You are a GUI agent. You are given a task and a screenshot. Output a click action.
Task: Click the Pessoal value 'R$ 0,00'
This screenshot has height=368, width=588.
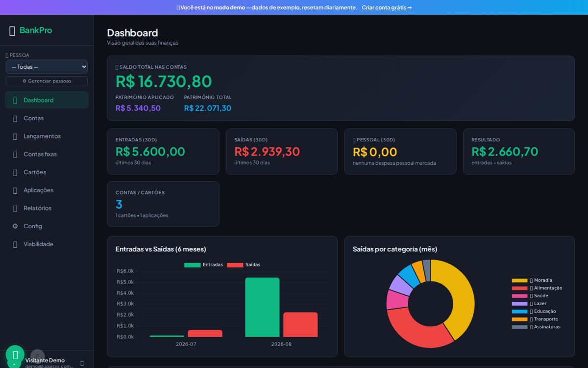(375, 152)
